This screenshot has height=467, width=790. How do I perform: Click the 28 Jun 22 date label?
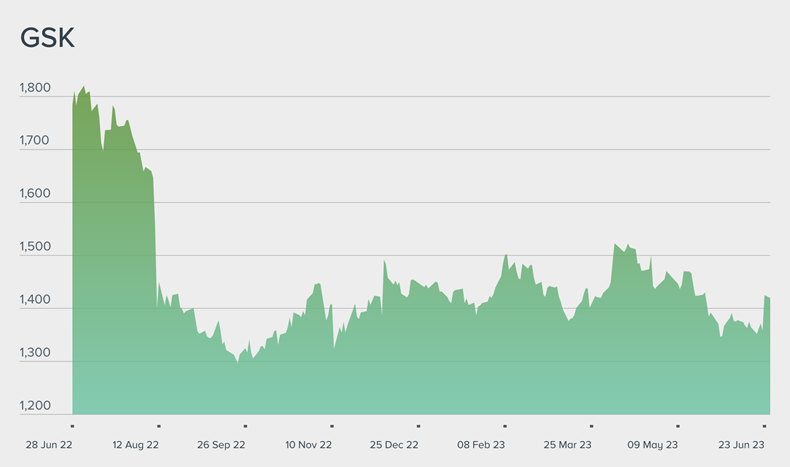(x=48, y=445)
